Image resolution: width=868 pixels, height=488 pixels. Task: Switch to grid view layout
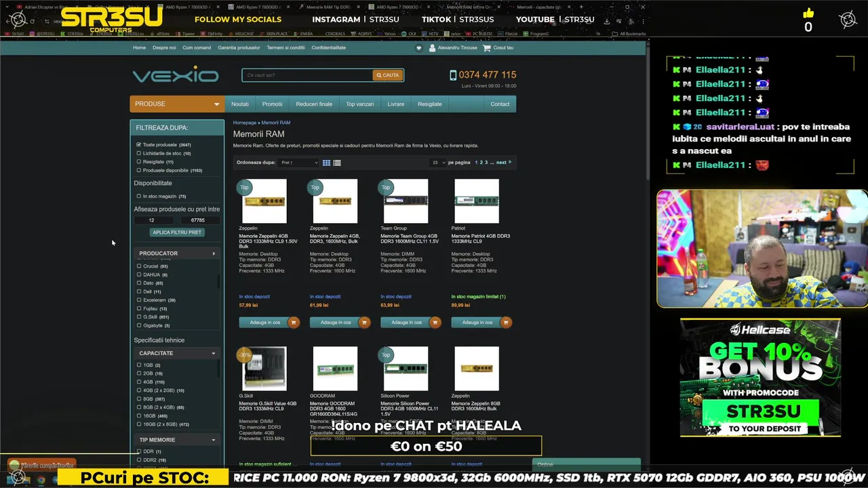point(326,163)
